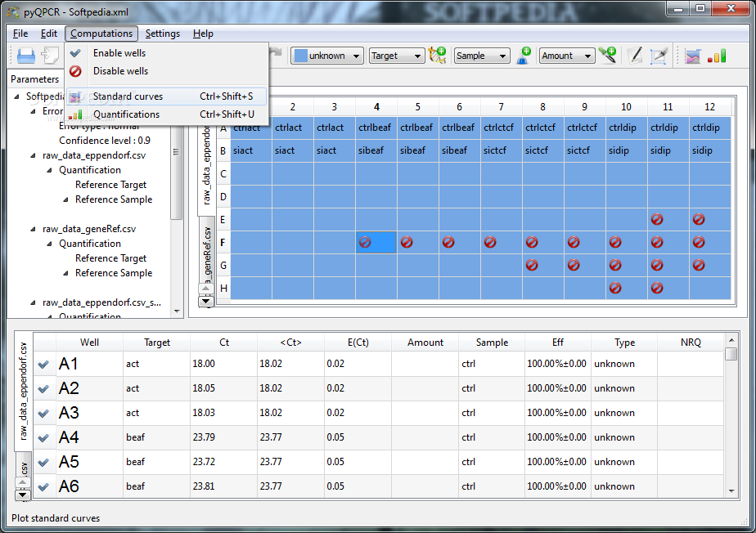Click results tab scroll down arrow

[x=23, y=495]
